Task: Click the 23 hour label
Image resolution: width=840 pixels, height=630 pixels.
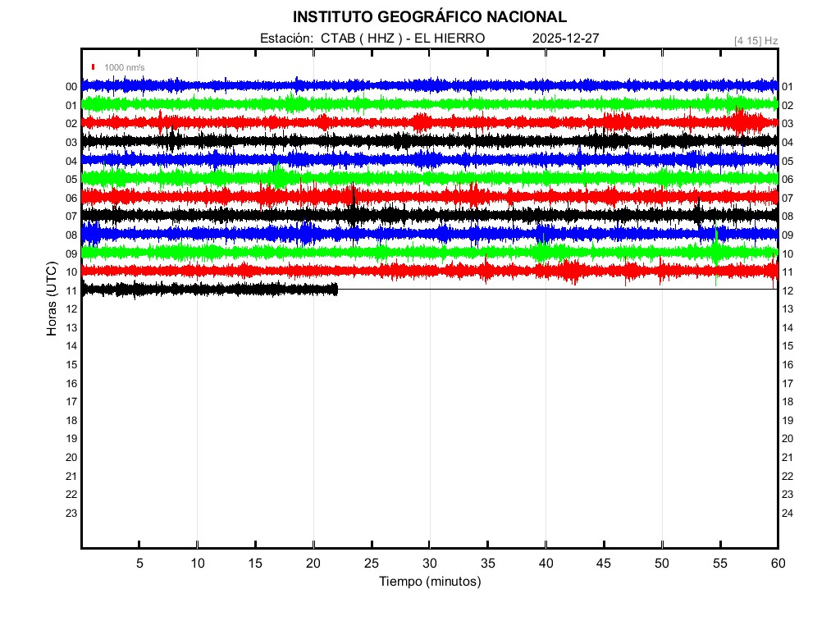Action: click(x=71, y=514)
